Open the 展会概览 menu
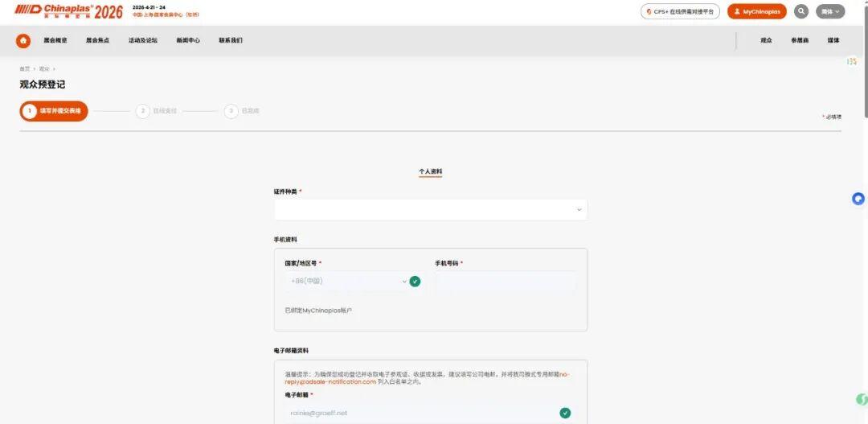Image resolution: width=868 pixels, height=424 pixels. pyautogui.click(x=55, y=40)
